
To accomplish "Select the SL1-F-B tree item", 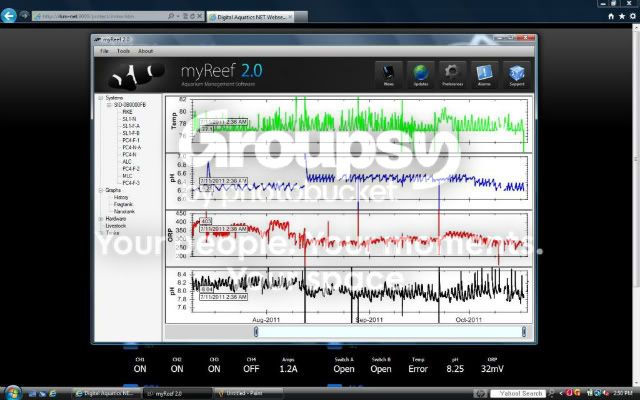I will click(x=131, y=133).
